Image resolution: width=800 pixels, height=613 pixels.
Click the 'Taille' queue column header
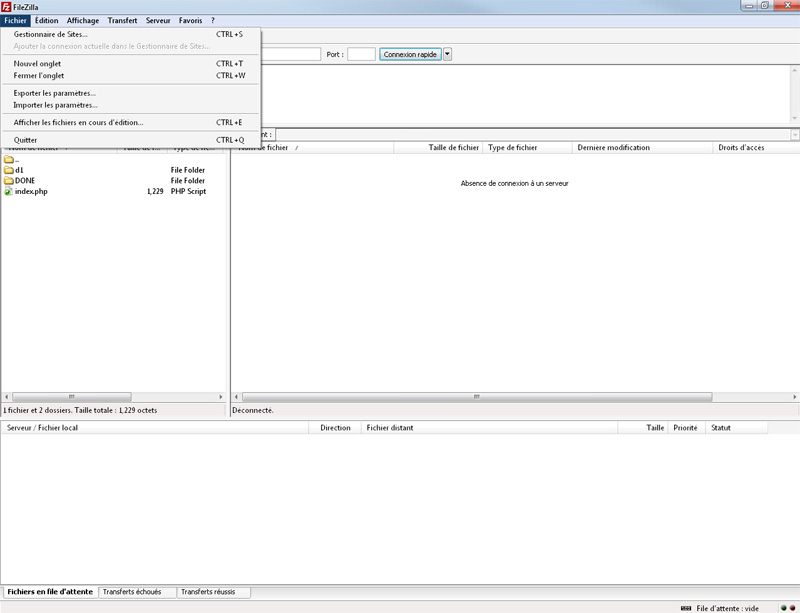(643, 428)
